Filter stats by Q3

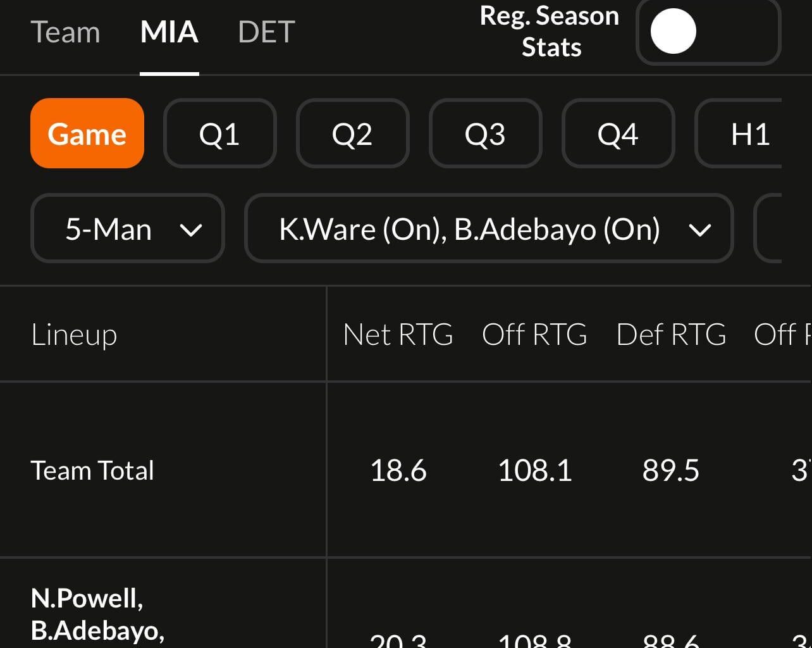click(486, 134)
